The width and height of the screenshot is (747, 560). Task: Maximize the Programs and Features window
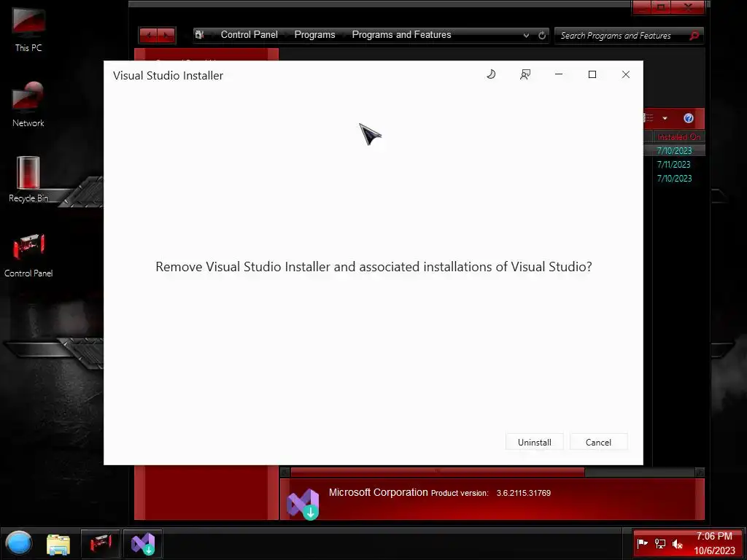pos(661,7)
